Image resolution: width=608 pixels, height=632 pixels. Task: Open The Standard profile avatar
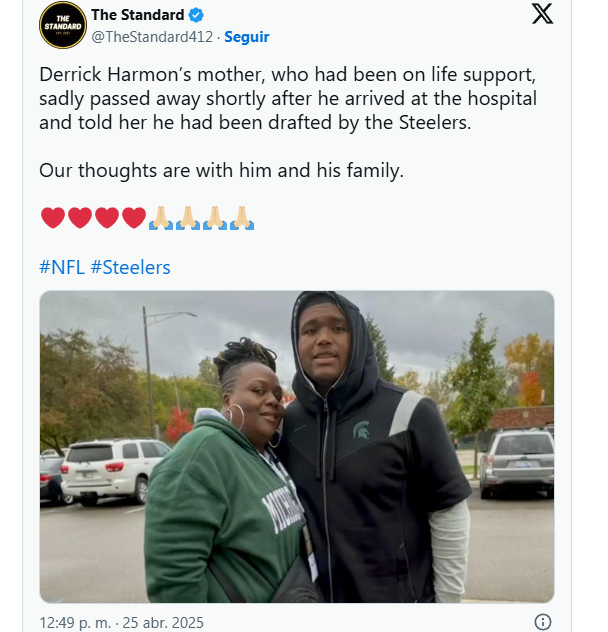coord(63,25)
